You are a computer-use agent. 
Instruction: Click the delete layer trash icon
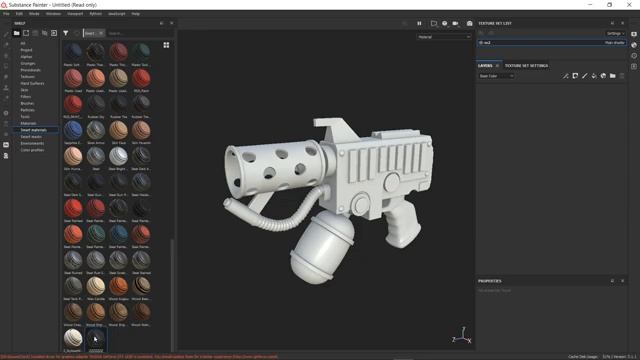(x=622, y=76)
